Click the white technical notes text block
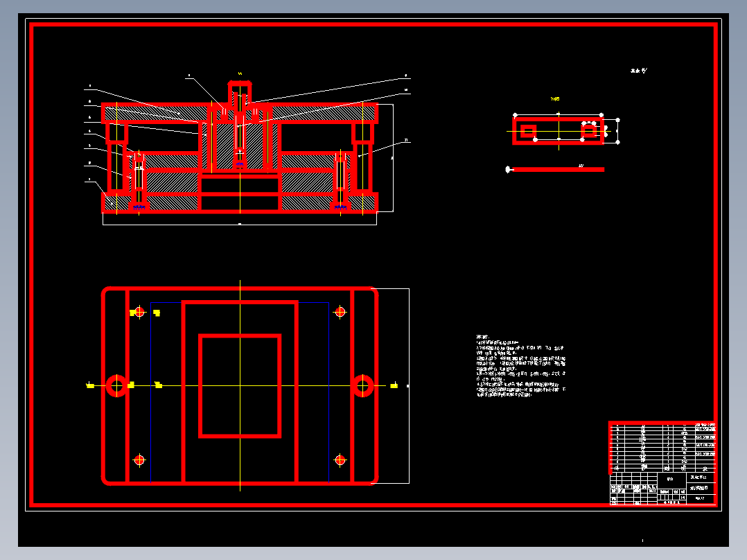747x560 pixels. [520, 366]
